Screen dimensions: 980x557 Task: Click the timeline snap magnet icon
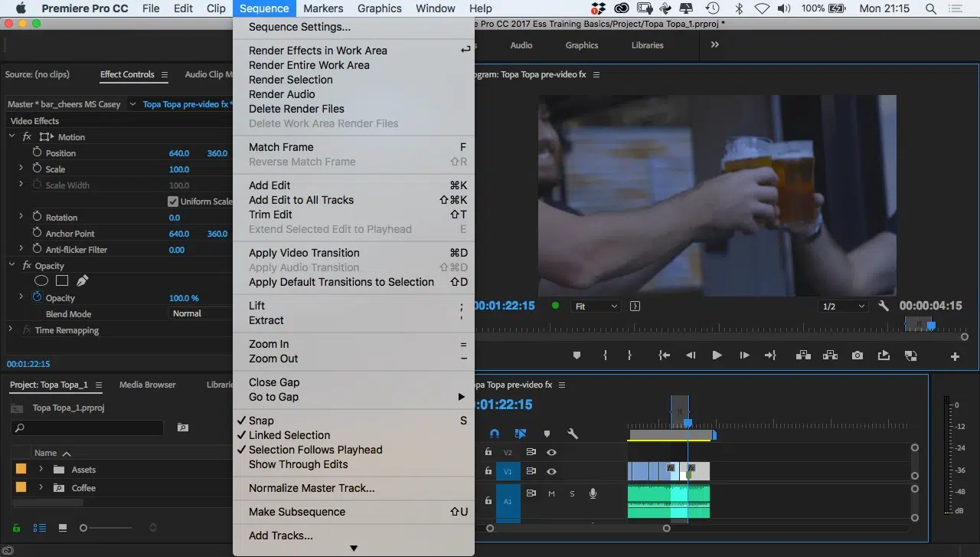point(495,434)
